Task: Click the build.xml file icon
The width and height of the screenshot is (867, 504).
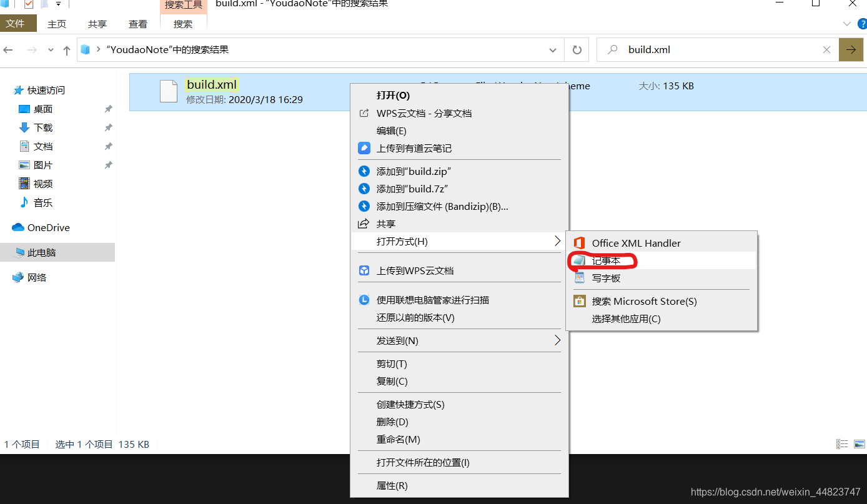Action: click(x=169, y=91)
